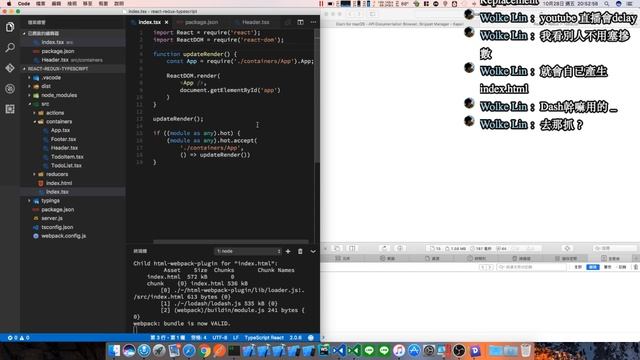Open the editor more actions (…) menu
The height and width of the screenshot is (360, 640).
point(313,22)
